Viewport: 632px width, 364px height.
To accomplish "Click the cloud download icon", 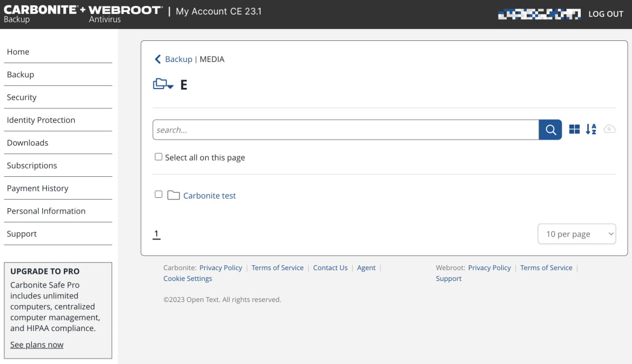I will click(x=609, y=129).
